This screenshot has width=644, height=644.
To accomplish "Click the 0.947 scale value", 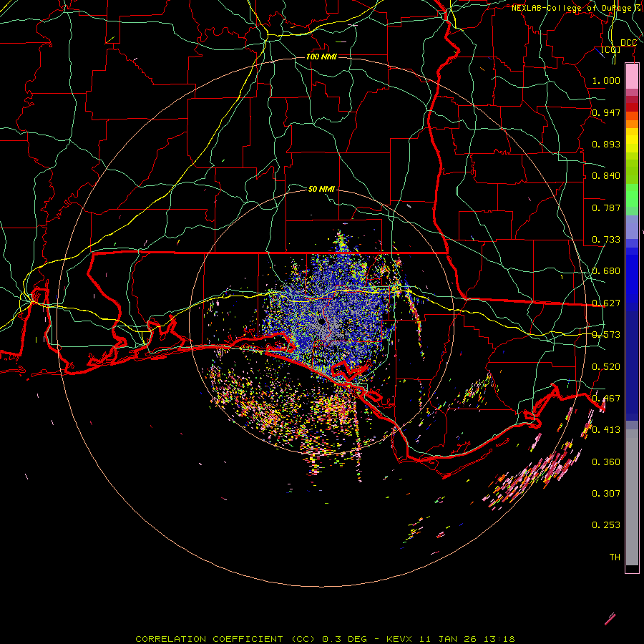I will [x=606, y=112].
